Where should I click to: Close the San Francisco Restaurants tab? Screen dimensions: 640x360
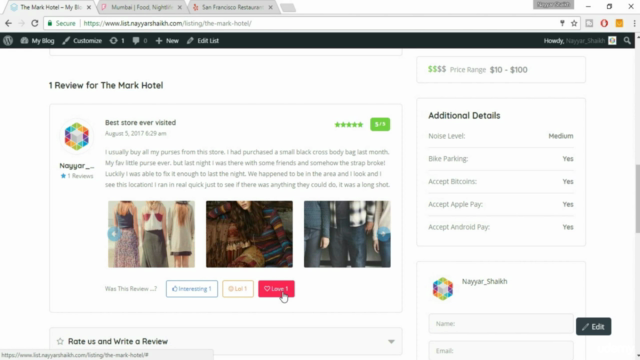270,7
